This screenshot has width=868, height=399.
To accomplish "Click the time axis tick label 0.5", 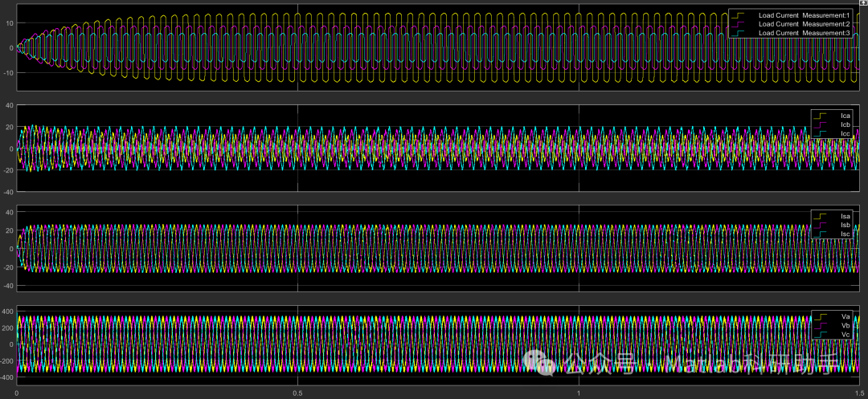I will (298, 394).
